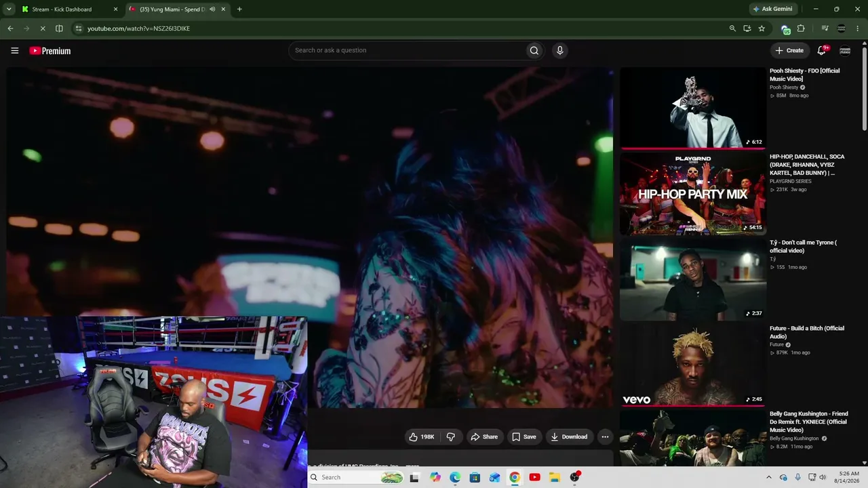The height and width of the screenshot is (488, 868).
Task: Play the Don't call me Tyrone thumbnail
Action: point(693,280)
